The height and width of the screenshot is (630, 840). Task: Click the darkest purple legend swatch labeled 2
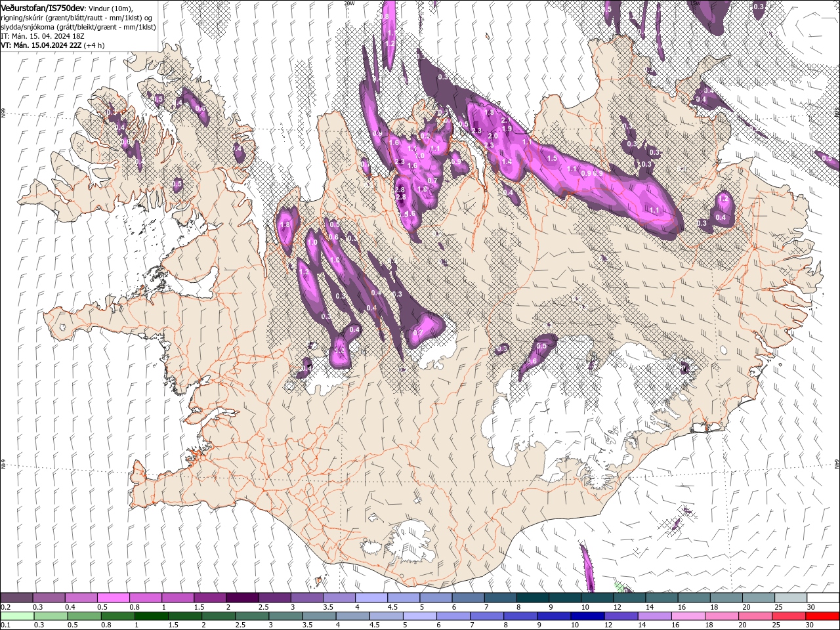242,597
